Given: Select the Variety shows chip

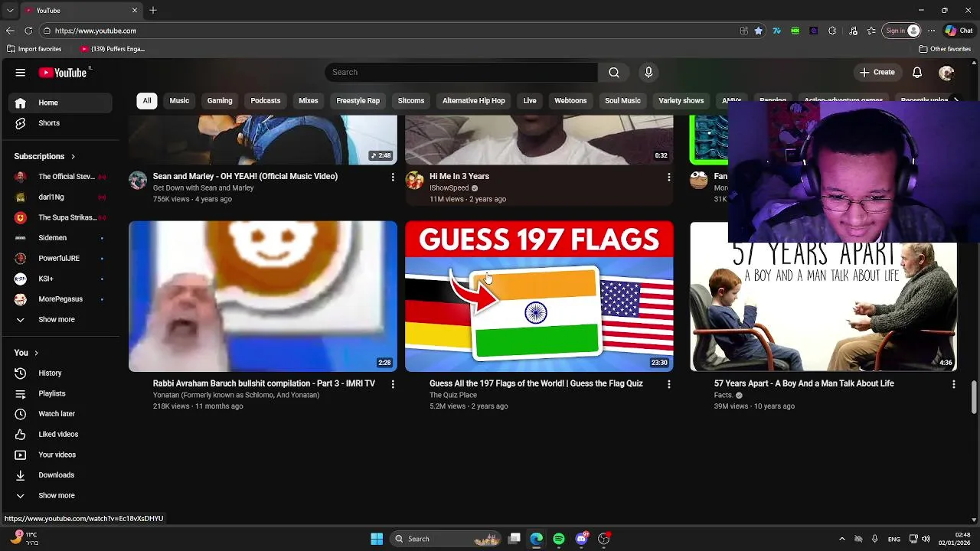Looking at the screenshot, I should click(681, 100).
